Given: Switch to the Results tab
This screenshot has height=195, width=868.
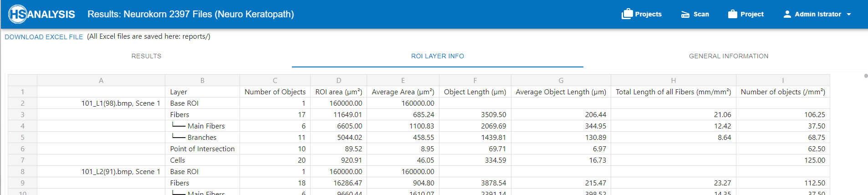Looking at the screenshot, I should [146, 56].
